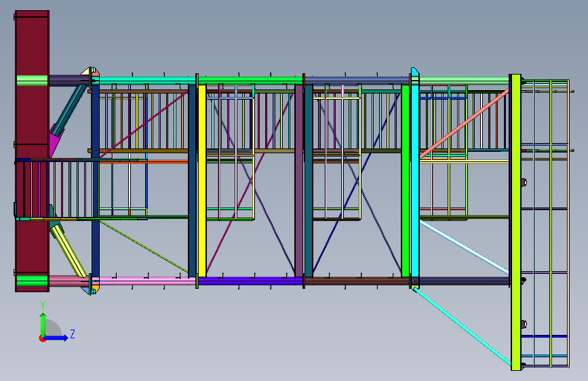Select the bright green band on the maroon column bottom

click(33, 281)
